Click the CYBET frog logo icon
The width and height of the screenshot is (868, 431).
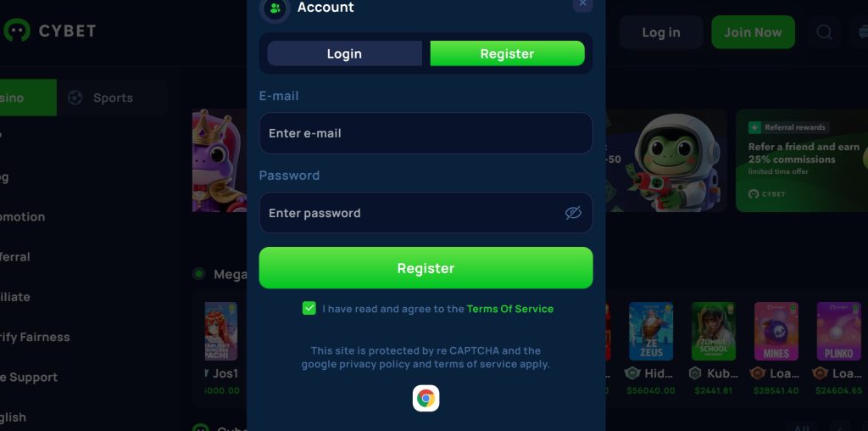(x=17, y=31)
